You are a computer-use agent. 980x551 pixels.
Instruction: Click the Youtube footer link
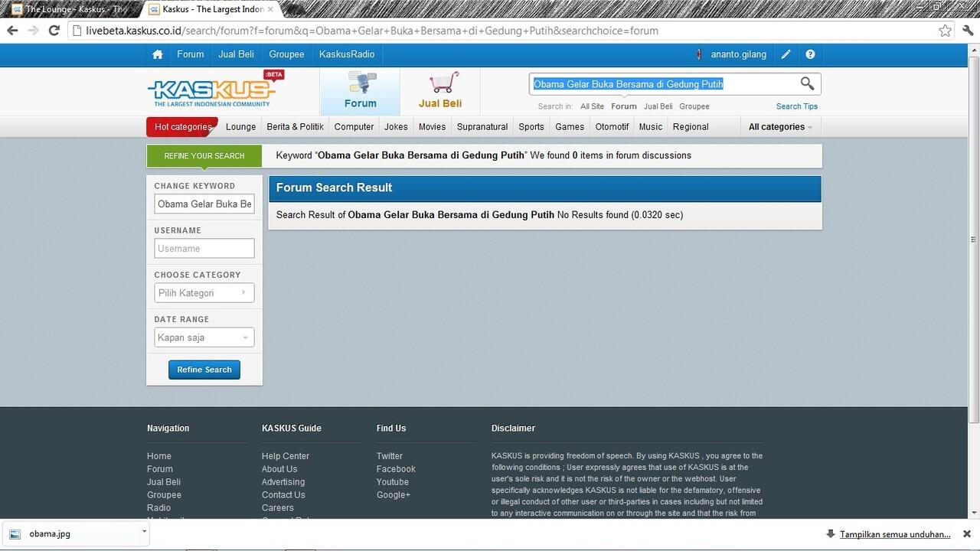(x=393, y=482)
